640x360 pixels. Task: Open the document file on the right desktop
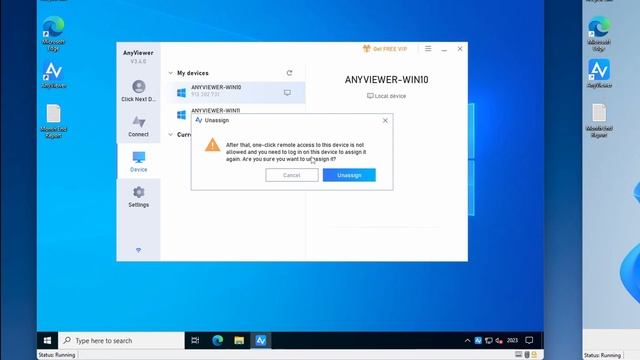(x=599, y=120)
